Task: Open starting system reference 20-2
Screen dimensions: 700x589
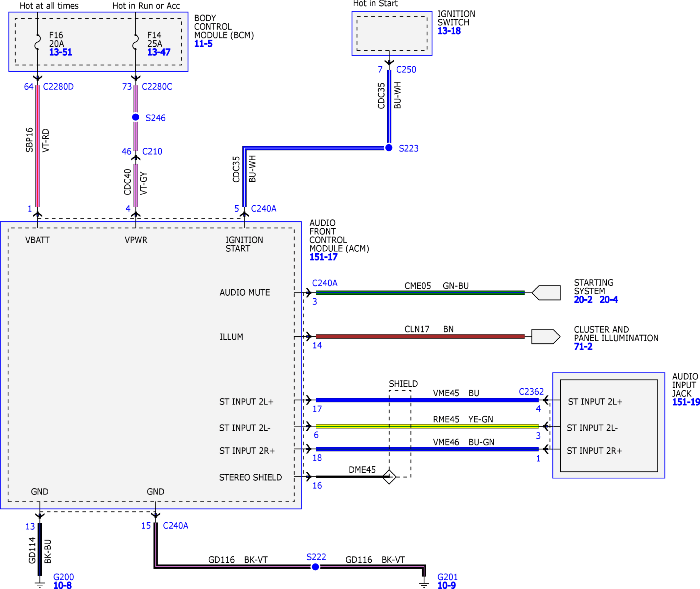Action: [x=583, y=300]
